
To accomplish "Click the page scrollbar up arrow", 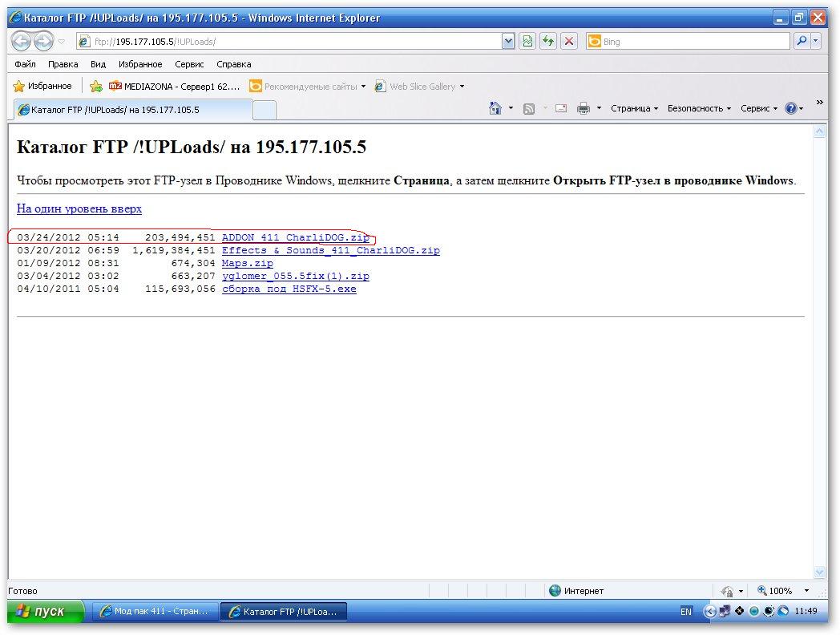I will [820, 131].
